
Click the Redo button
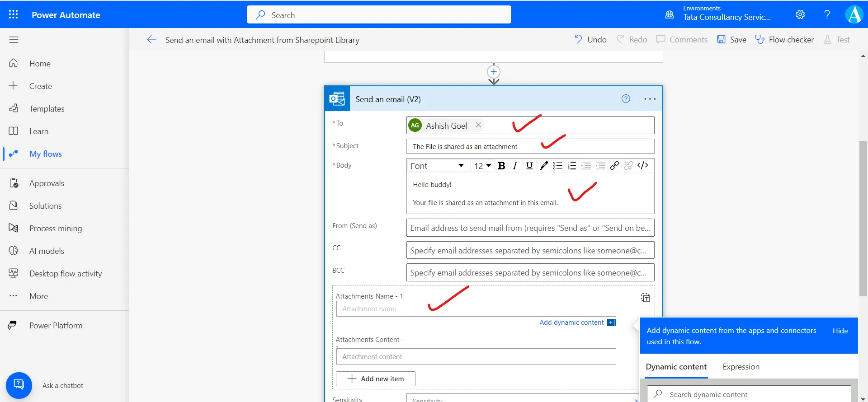tap(632, 40)
